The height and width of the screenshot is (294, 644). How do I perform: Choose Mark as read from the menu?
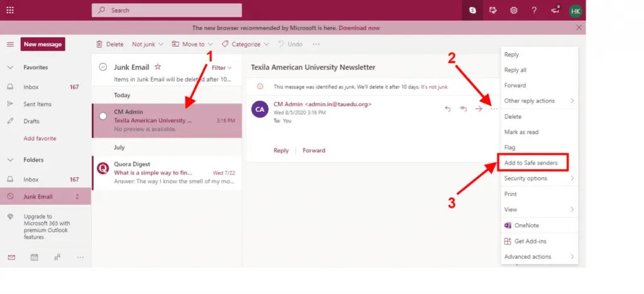tap(539, 132)
